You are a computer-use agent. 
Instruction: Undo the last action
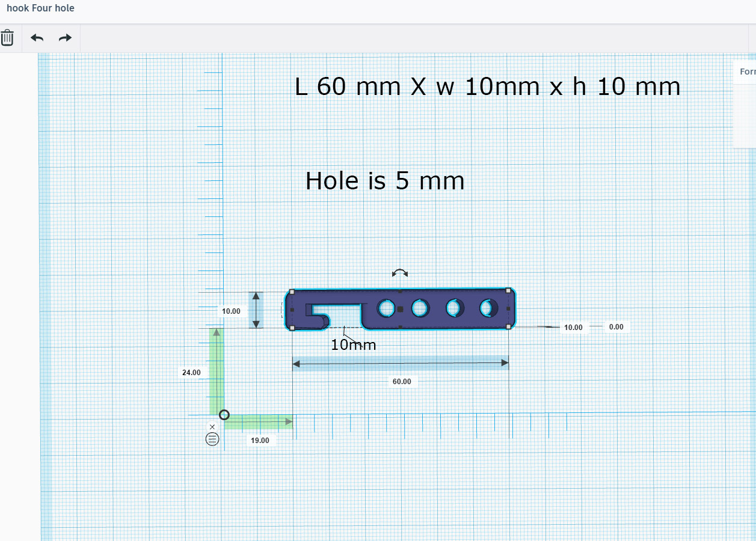tap(37, 38)
